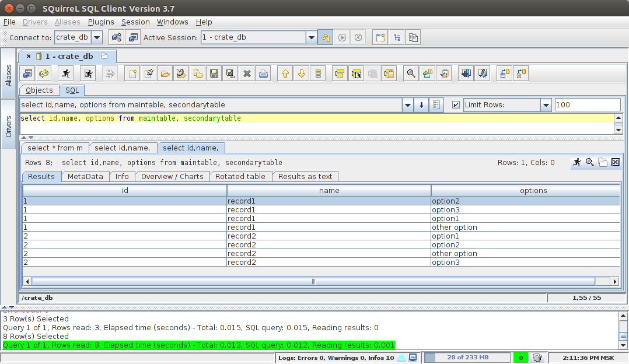
Task: Open the SQL statement history dropdown
Action: click(408, 105)
